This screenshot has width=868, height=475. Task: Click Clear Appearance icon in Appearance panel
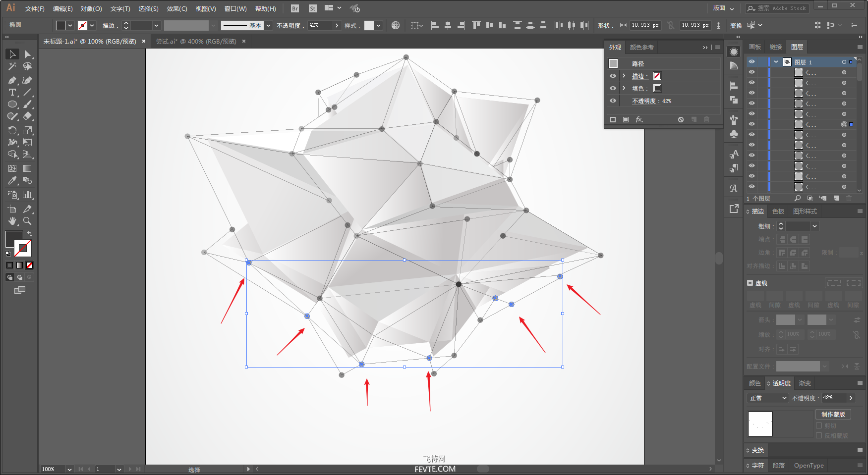point(681,119)
